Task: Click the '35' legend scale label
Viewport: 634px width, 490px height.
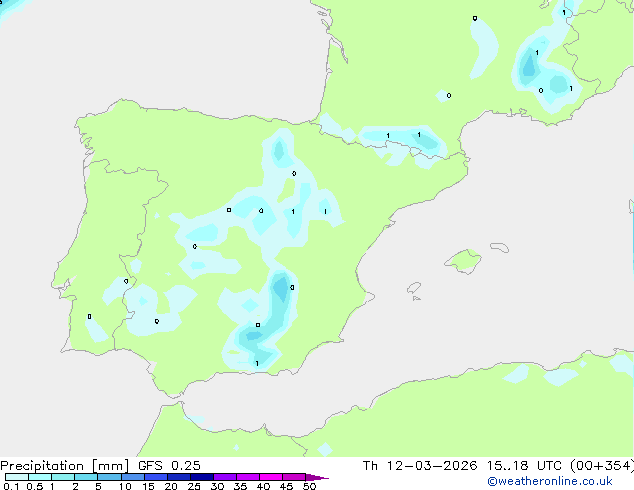Action: pyautogui.click(x=240, y=486)
